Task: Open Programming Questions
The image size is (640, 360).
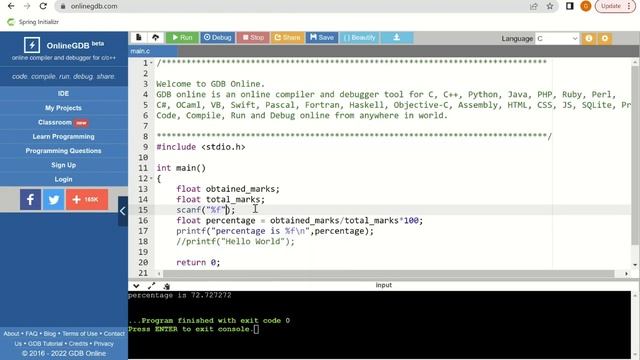Action: (63, 151)
